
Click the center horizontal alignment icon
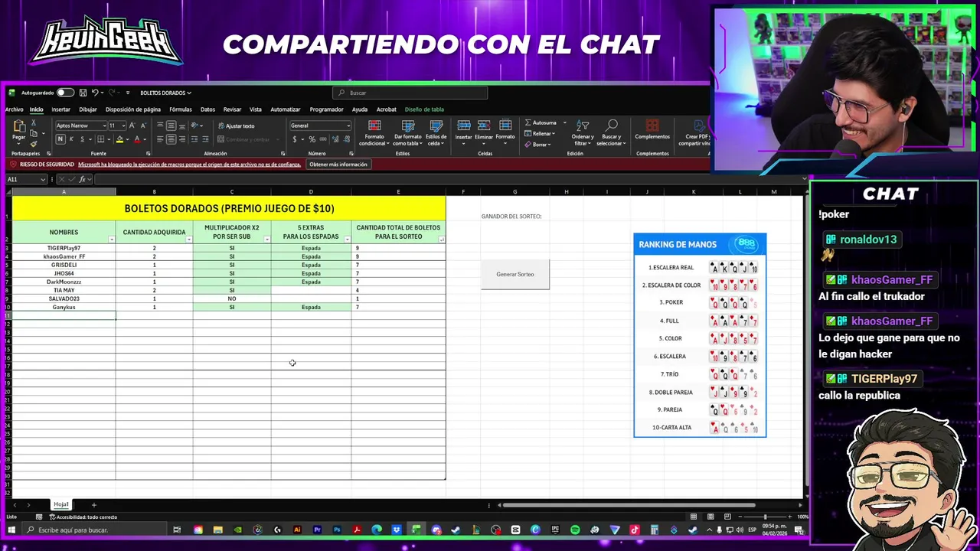tap(171, 139)
